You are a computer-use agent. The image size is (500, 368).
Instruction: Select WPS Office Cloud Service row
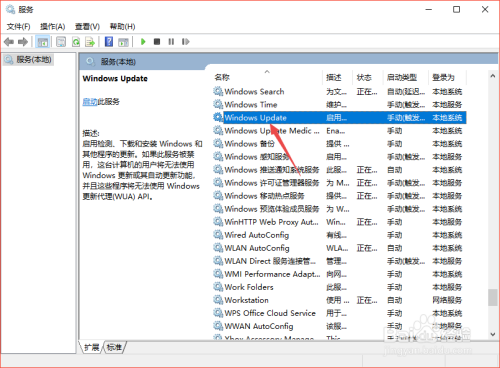tap(339, 313)
